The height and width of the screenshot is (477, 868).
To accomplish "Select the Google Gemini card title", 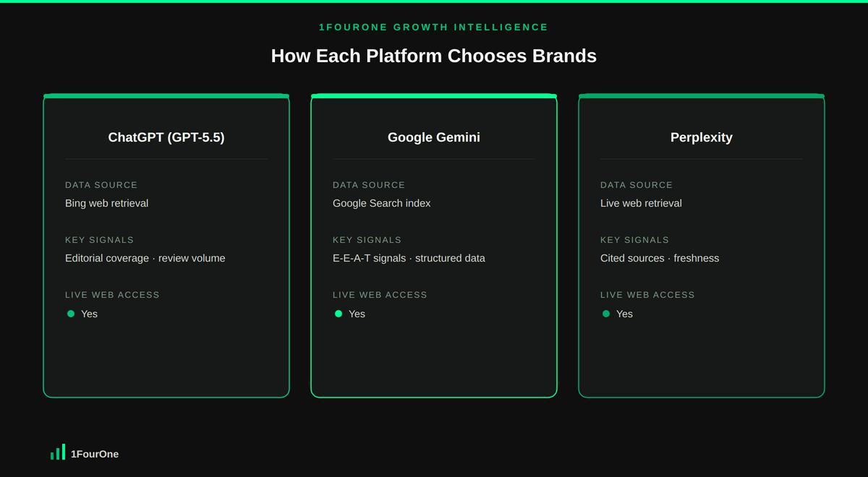I will click(434, 137).
